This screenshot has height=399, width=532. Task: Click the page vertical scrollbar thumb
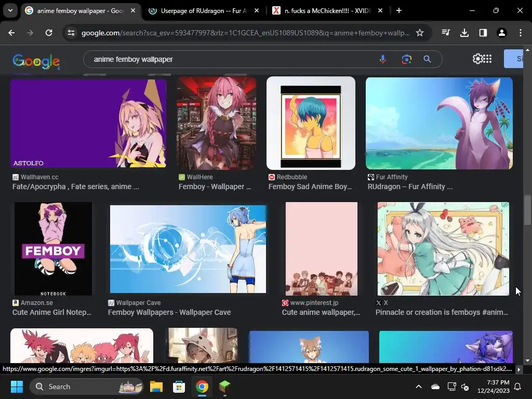(527, 210)
